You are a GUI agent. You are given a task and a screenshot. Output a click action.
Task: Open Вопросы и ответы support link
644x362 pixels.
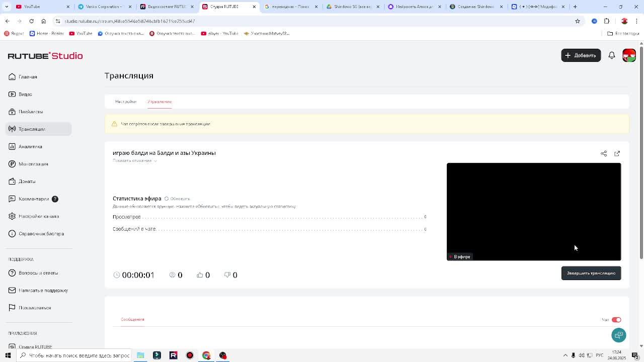click(39, 273)
